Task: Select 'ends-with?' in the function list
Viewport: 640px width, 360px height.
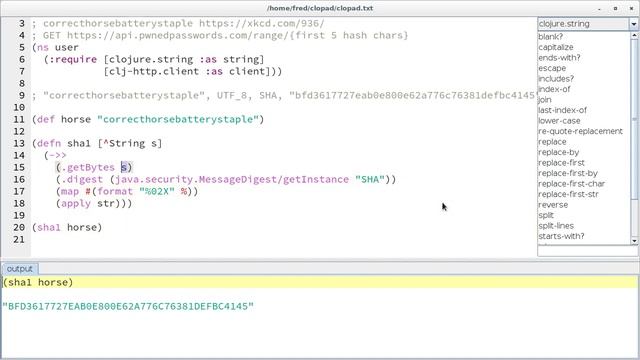Action: [559, 58]
